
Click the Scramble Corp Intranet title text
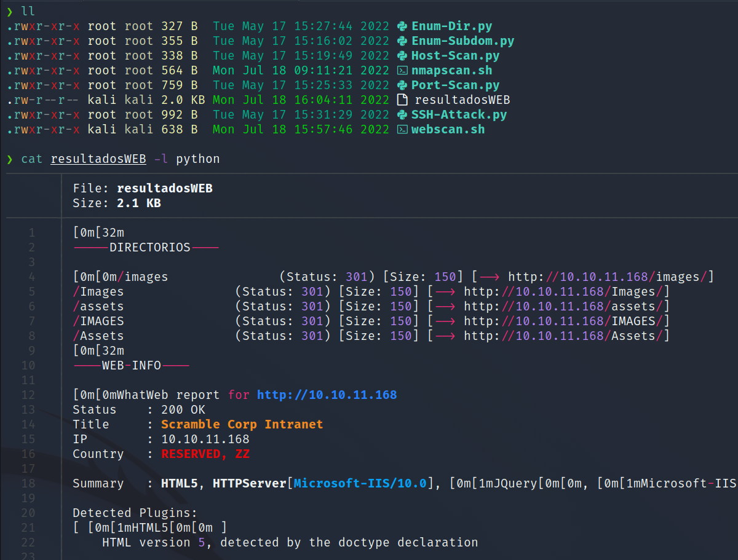point(242,424)
